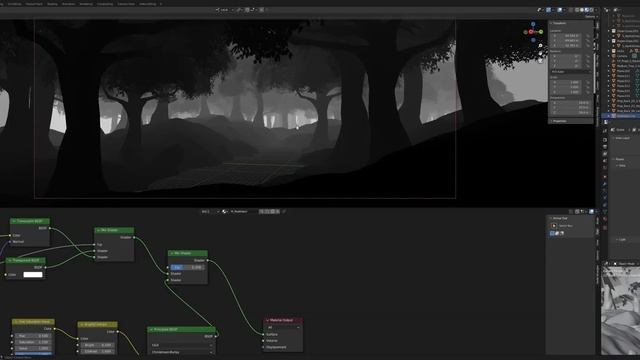Select the Camera row in outliner
The image size is (640, 360).
click(624, 56)
